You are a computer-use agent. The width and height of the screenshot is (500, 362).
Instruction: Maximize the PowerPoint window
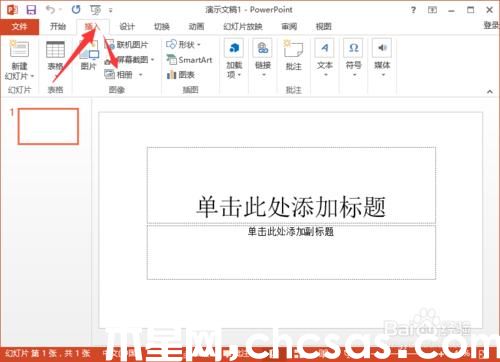470,10
